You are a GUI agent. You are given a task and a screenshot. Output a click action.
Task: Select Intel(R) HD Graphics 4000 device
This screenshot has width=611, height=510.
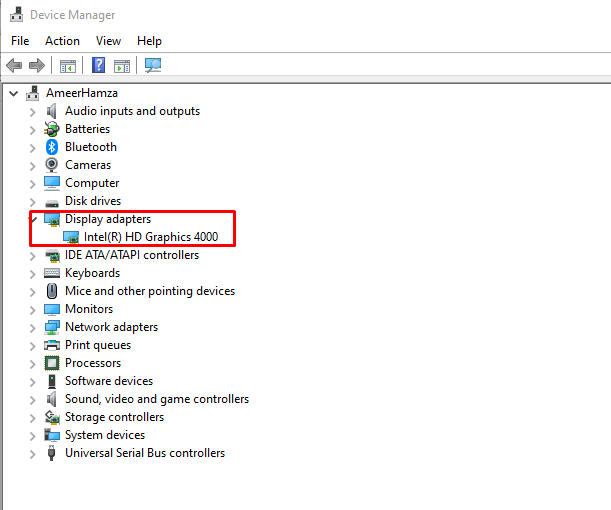coord(151,237)
